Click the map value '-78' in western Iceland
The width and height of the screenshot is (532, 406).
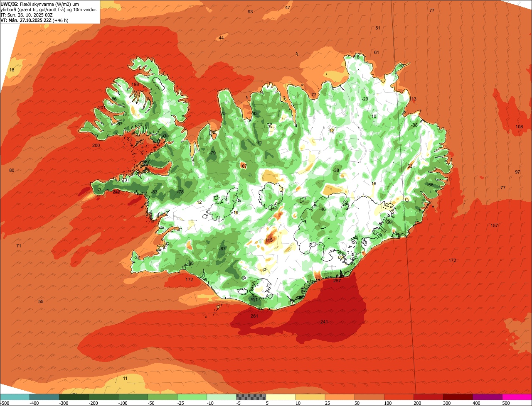tap(180, 192)
